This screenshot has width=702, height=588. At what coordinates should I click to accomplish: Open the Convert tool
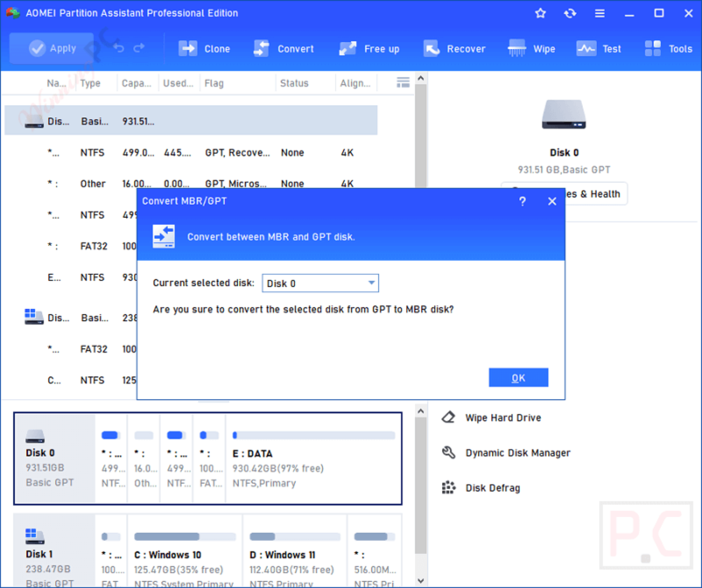(x=284, y=48)
